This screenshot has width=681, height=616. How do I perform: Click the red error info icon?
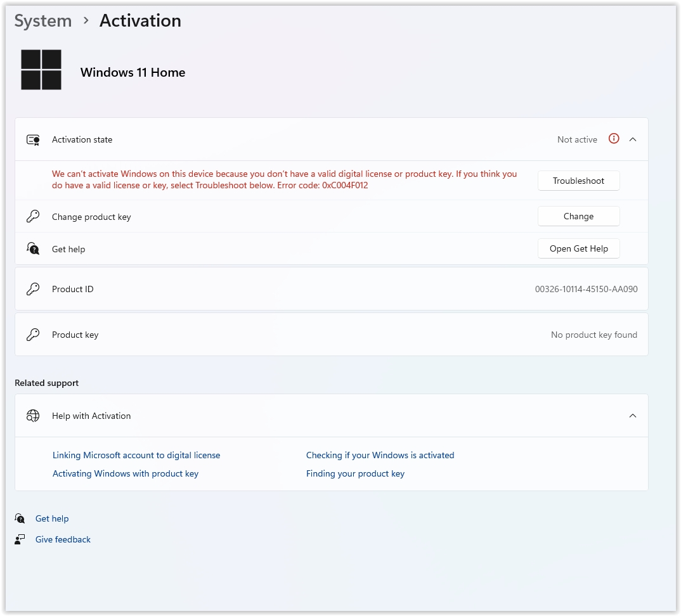click(613, 139)
